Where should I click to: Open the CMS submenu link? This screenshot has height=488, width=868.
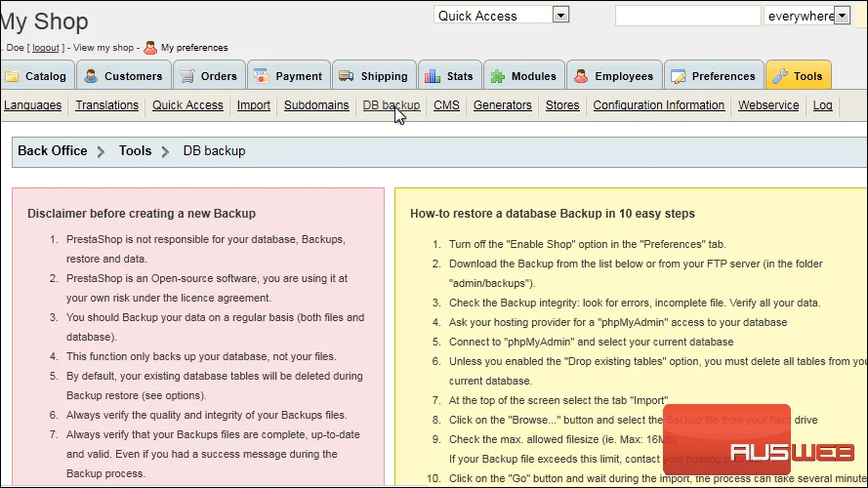pyautogui.click(x=446, y=105)
